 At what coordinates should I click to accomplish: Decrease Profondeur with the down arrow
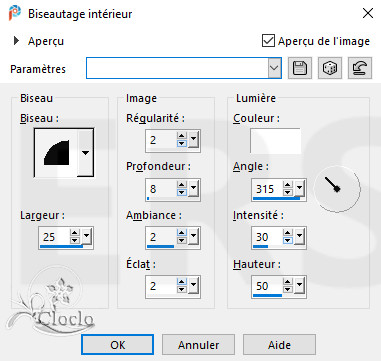[x=182, y=193]
